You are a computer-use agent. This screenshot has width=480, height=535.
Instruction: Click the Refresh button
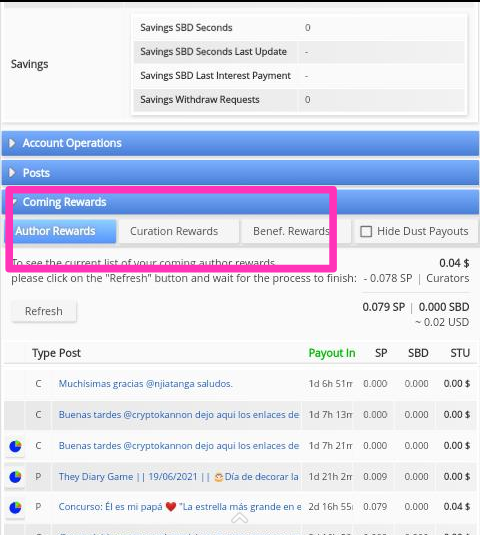pyautogui.click(x=44, y=311)
